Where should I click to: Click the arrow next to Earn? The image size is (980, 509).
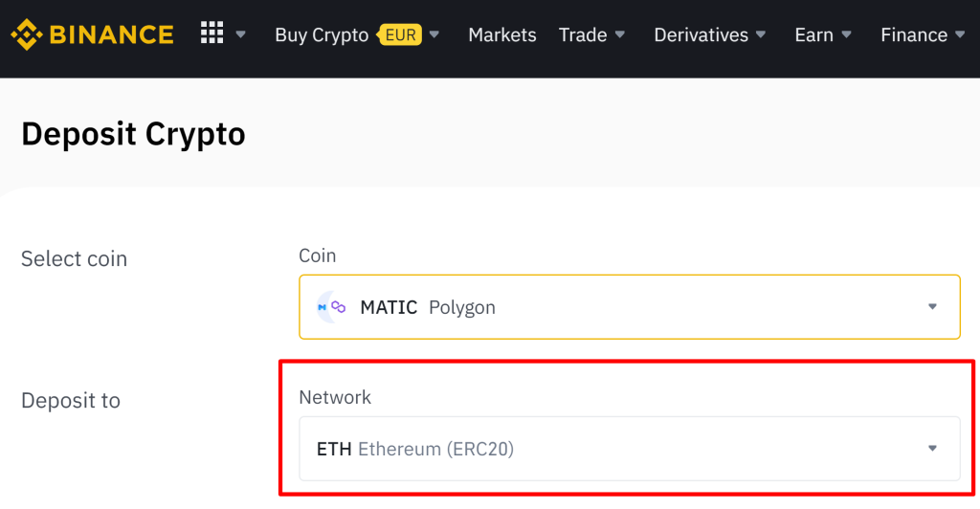[x=846, y=35]
